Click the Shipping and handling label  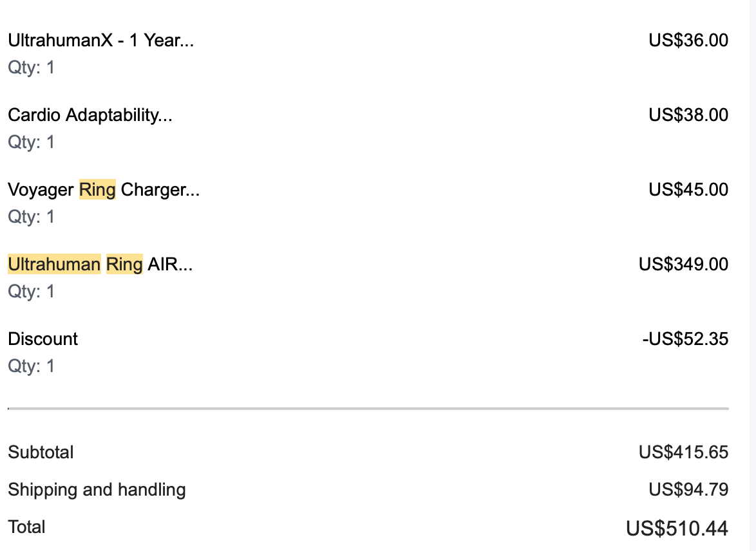97,490
